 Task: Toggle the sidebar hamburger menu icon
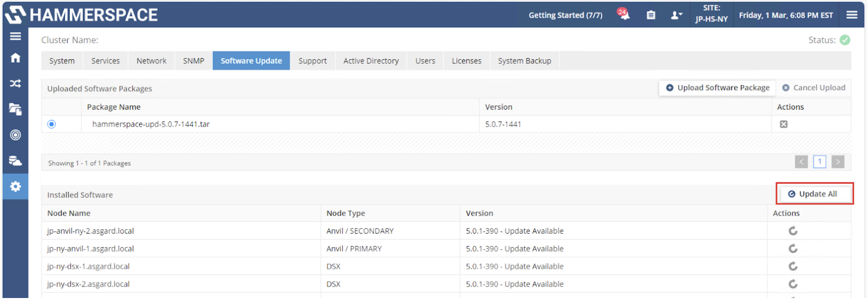click(15, 36)
